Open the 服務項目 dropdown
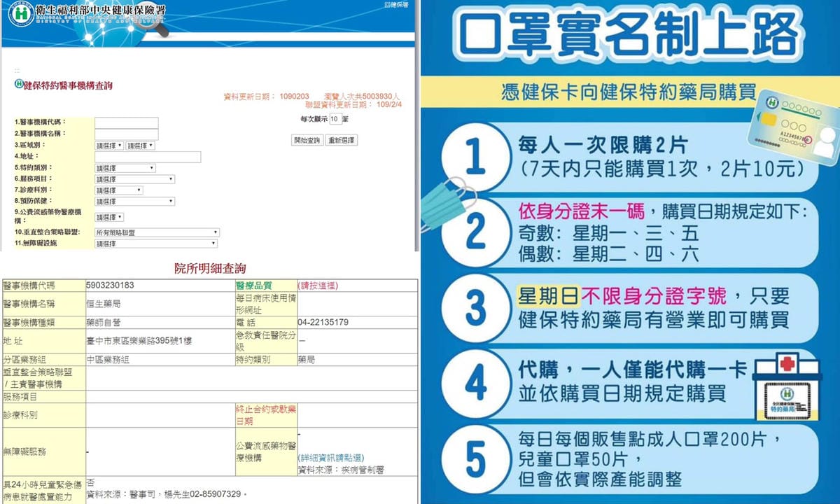Viewport: 840px width, 504px height. (134, 179)
